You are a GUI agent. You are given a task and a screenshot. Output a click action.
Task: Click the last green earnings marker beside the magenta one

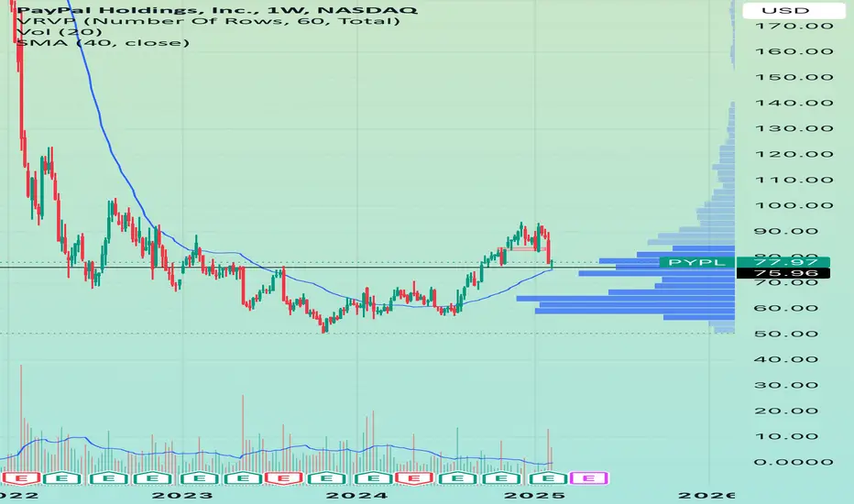[549, 478]
